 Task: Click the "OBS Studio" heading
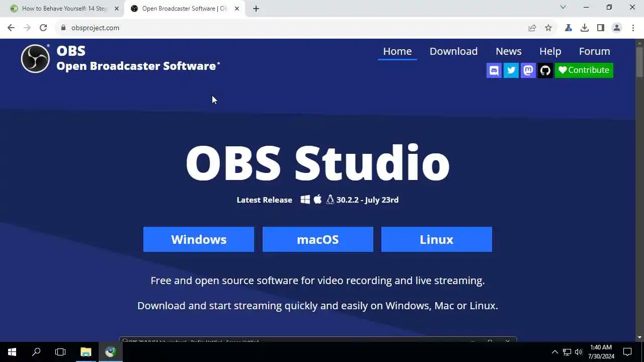pos(317,162)
